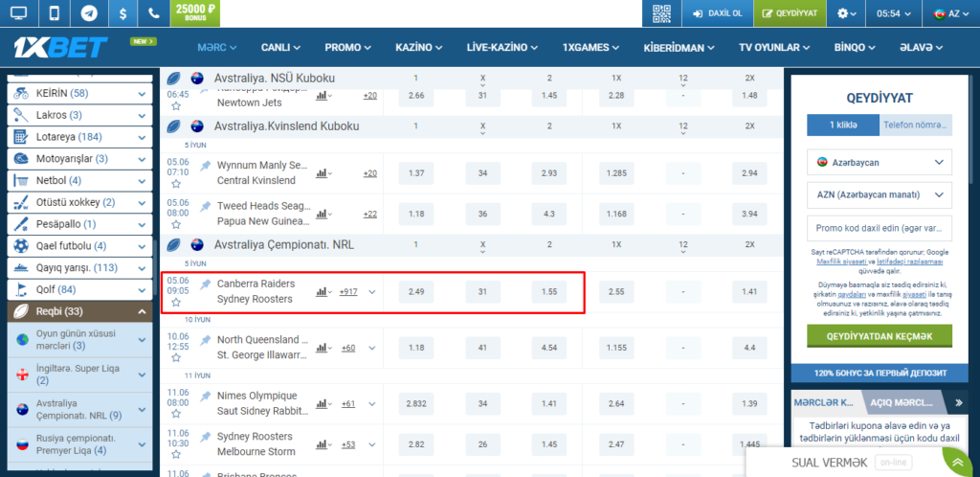Open the AZ language selector

950,13
